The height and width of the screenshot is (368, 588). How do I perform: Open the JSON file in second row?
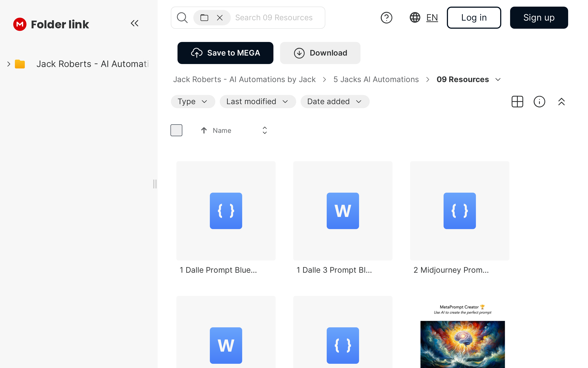pos(343,345)
